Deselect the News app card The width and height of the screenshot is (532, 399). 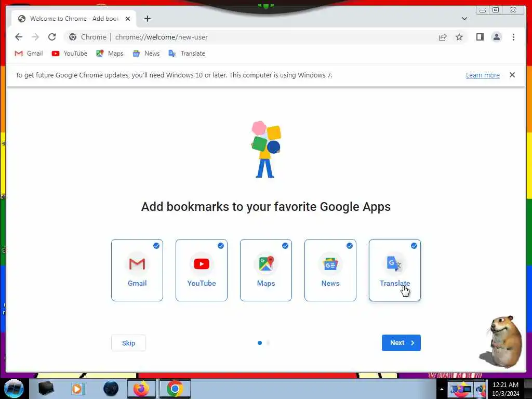coord(330,270)
